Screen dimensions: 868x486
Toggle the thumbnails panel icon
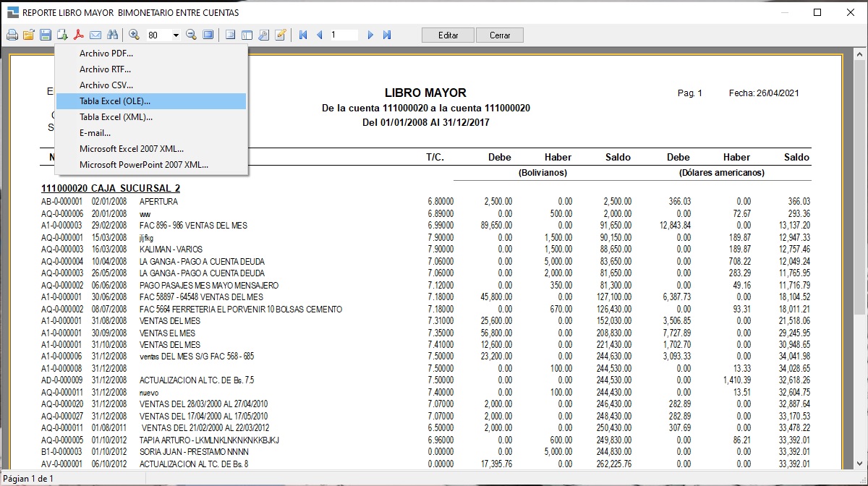tap(247, 35)
